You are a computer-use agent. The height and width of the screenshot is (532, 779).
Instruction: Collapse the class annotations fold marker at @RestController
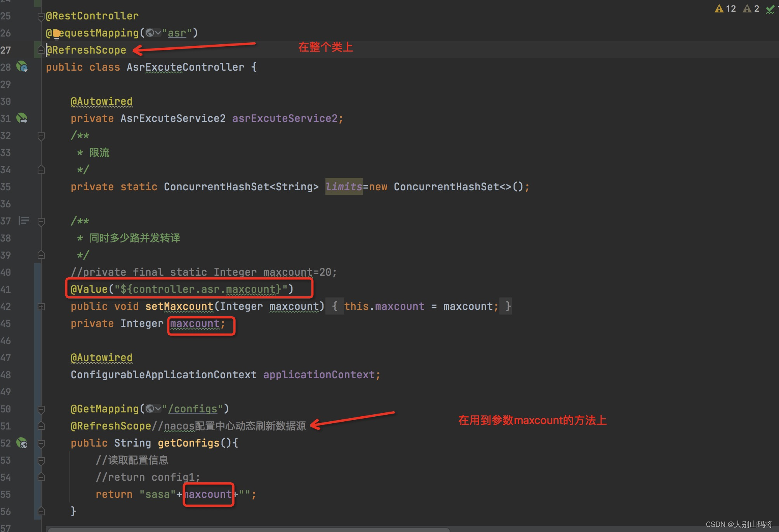40,16
